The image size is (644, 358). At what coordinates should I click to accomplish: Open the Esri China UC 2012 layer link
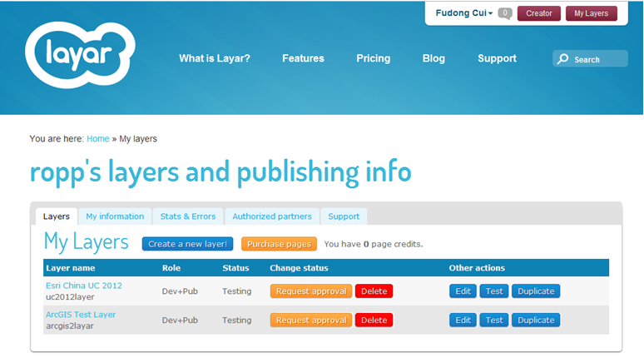[84, 286]
